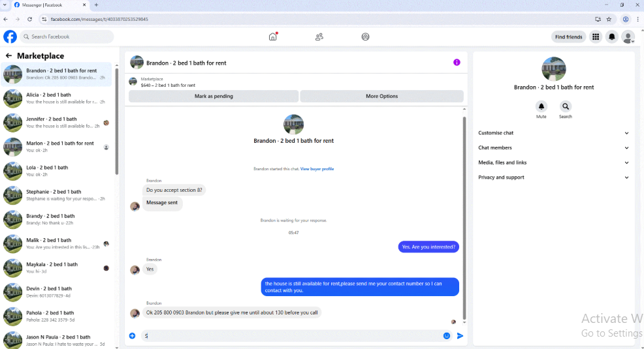This screenshot has height=349, width=644.
Task: Click the 'Yes. Are you interested?' message
Action: coord(428,247)
